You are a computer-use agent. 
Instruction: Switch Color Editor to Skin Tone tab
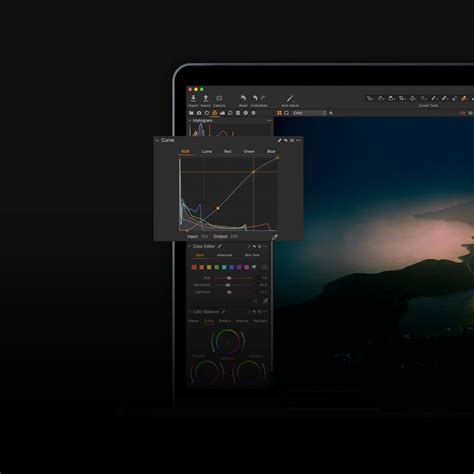[x=252, y=255]
